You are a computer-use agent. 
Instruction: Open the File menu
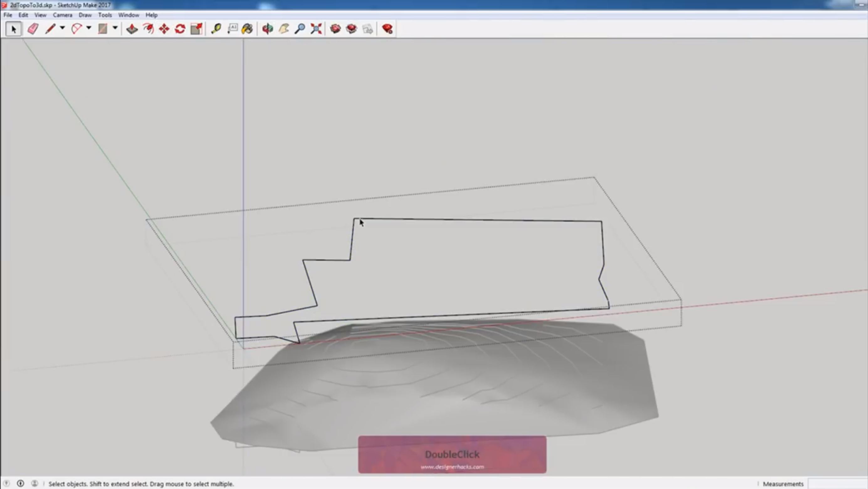coord(8,15)
